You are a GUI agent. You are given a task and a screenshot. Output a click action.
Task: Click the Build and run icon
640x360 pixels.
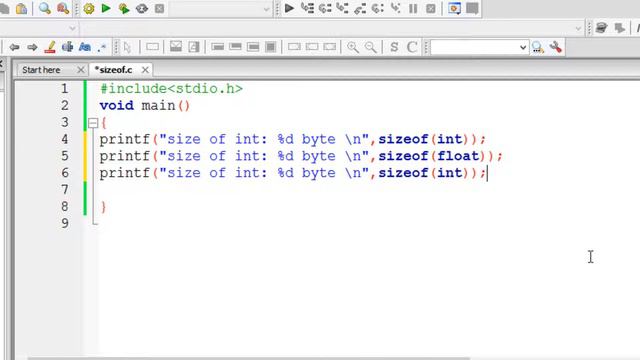click(x=124, y=9)
